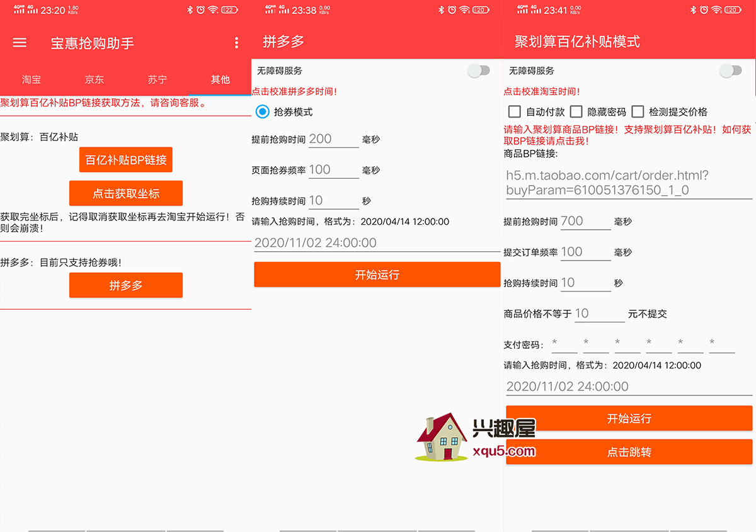The width and height of the screenshot is (756, 532).
Task: Tap the Wi-Fi icon in the 23:41 status bar
Action: pos(716,9)
